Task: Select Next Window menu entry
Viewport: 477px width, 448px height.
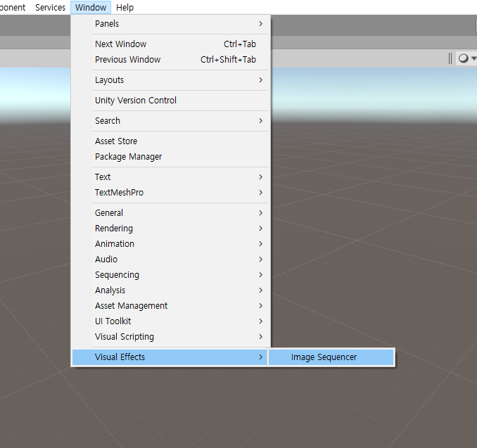Action: coord(171,44)
